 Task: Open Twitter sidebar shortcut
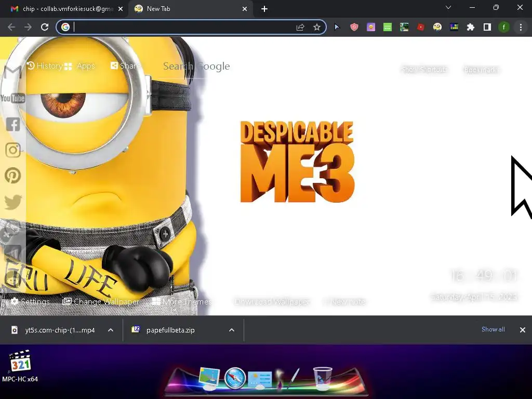13,202
